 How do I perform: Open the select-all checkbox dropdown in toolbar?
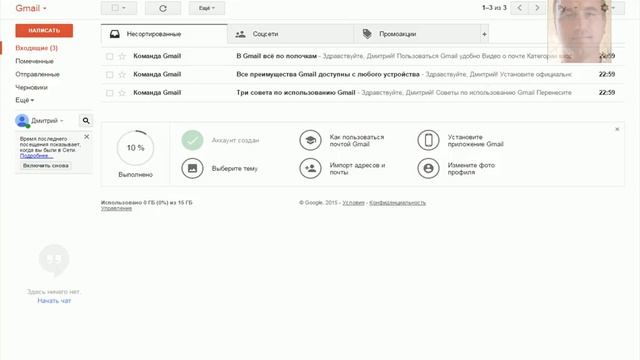(x=119, y=8)
